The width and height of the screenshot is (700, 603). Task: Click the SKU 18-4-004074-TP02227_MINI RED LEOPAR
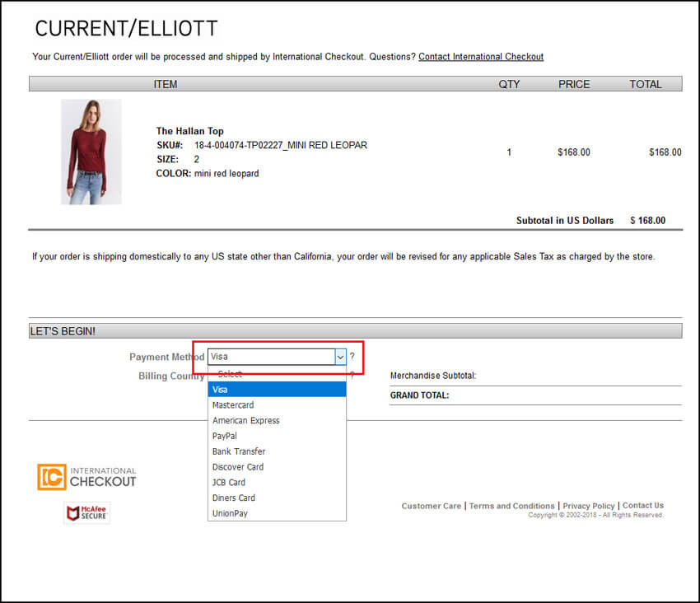281,145
